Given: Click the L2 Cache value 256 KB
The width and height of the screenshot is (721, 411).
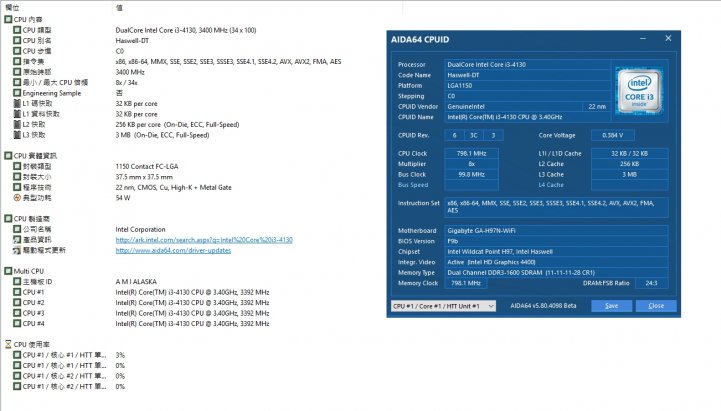Looking at the screenshot, I should pos(629,164).
